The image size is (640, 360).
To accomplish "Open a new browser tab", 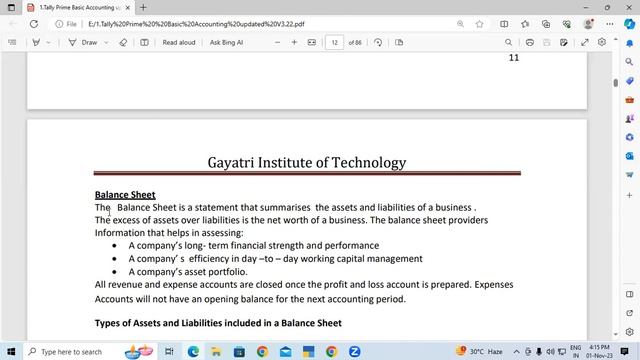I will (x=143, y=7).
